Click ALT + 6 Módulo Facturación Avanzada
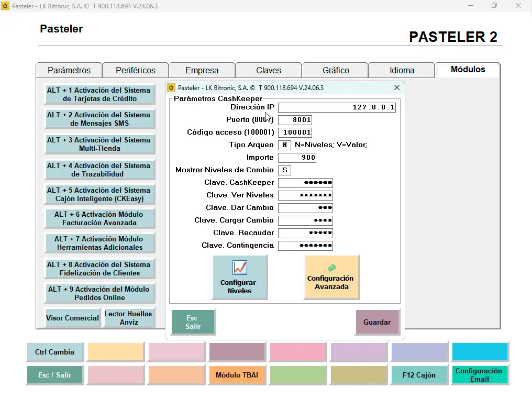Image resolution: width=532 pixels, height=410 pixels. coord(99,218)
